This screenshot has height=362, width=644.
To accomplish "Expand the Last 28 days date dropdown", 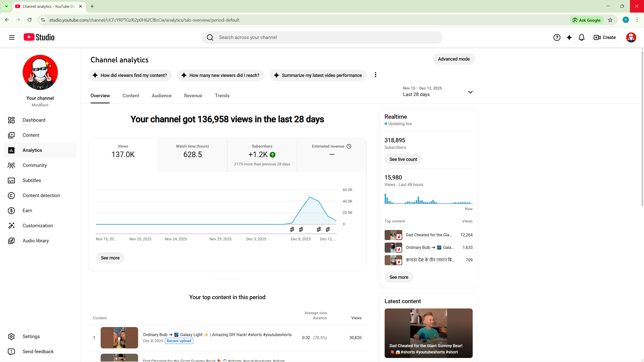I will pyautogui.click(x=470, y=92).
